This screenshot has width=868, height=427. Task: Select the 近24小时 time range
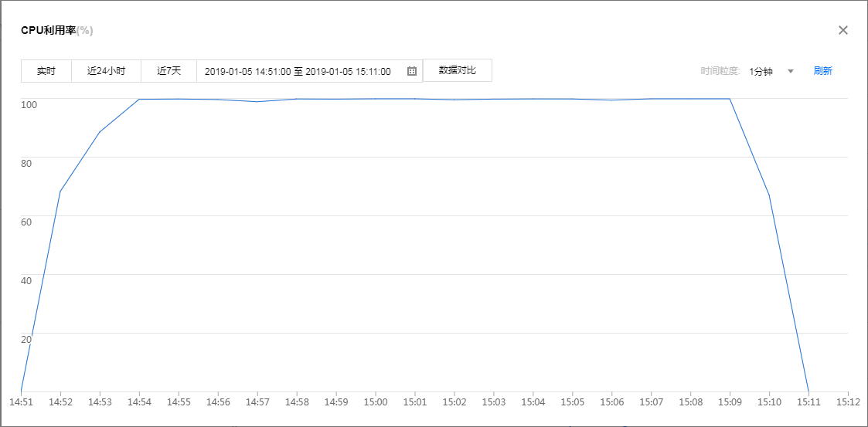tap(106, 71)
